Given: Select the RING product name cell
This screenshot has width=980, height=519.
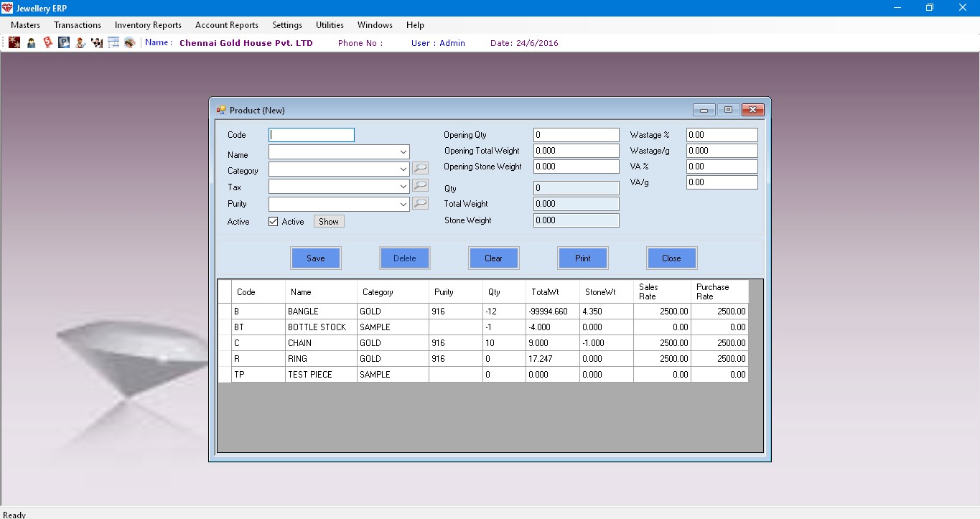Looking at the screenshot, I should point(321,359).
